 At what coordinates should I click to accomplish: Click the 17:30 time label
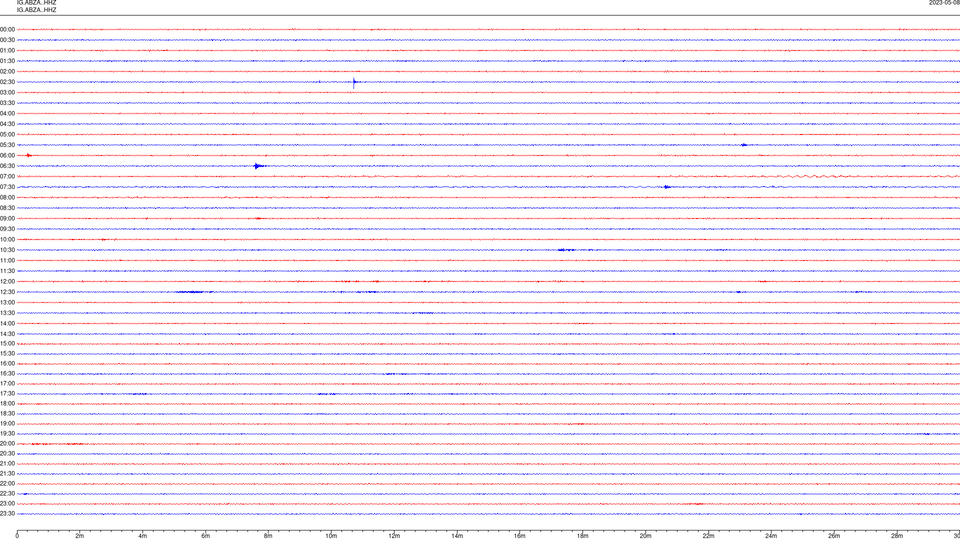(7, 394)
